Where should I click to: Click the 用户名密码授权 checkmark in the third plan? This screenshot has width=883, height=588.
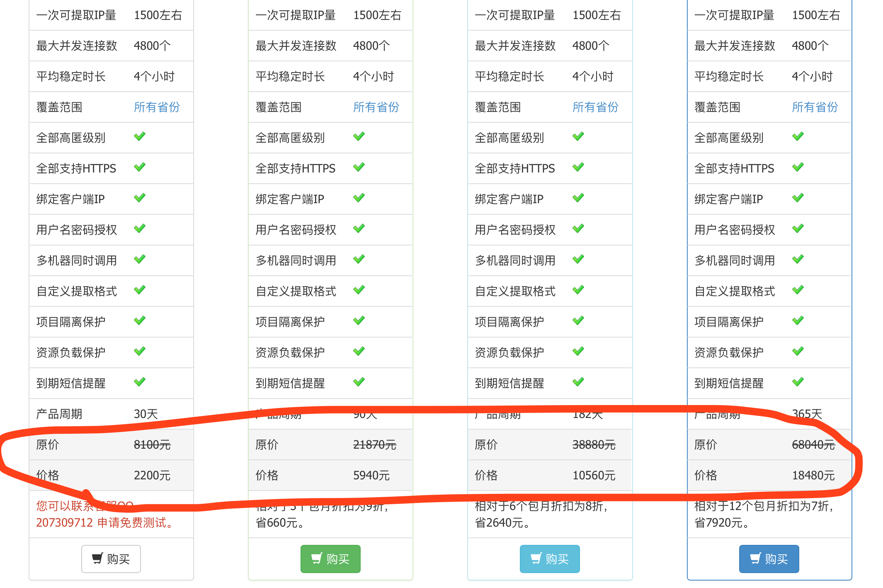pos(578,228)
